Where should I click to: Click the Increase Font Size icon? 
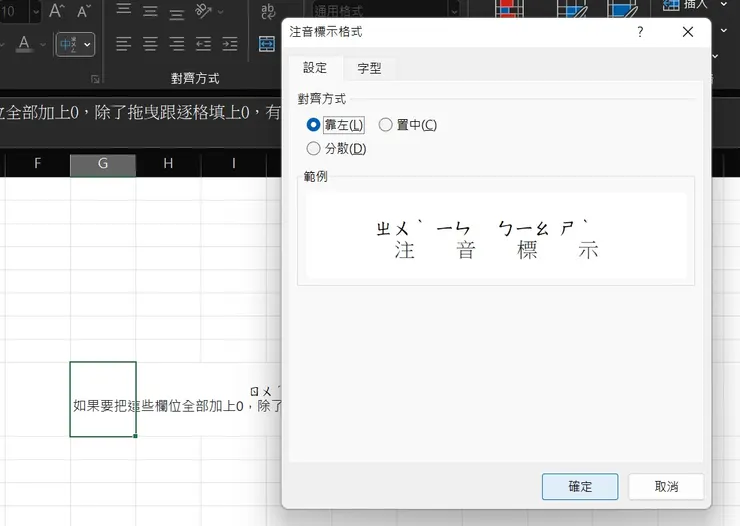pos(57,10)
